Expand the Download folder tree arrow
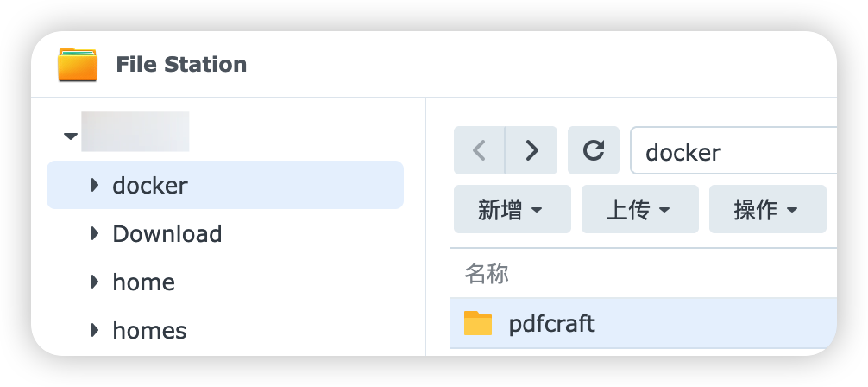 point(95,234)
